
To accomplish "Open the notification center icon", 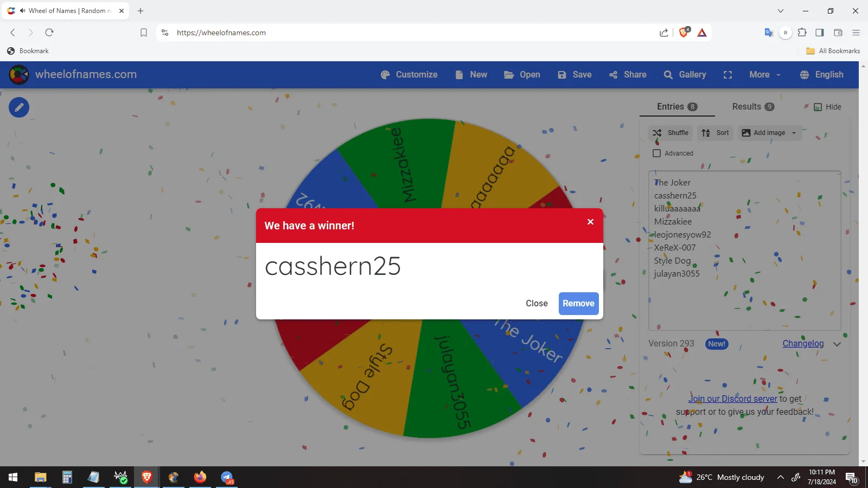I will click(x=851, y=478).
